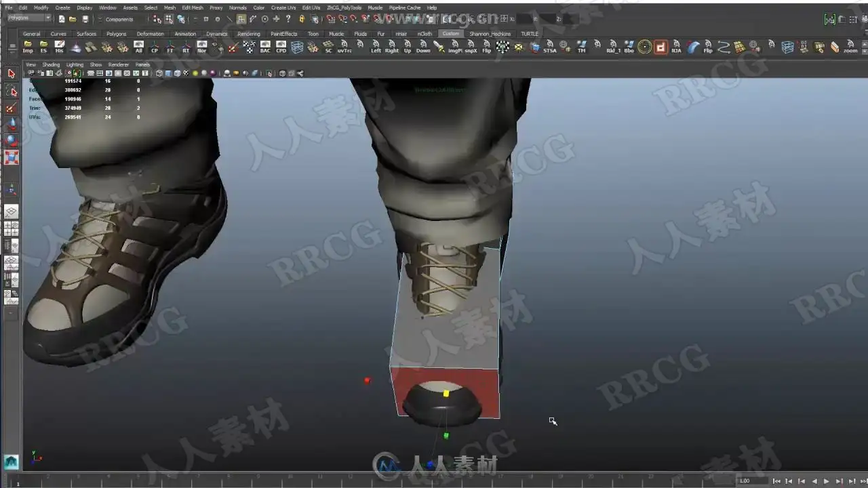Activate the Lasso select tool
Screen dimensions: 868x488
(x=12, y=91)
